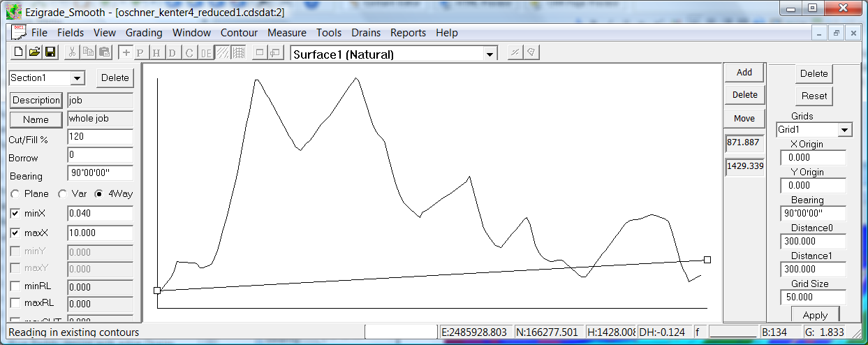Click the H toolbar icon
Image resolution: width=868 pixels, height=345 pixels.
pos(156,53)
